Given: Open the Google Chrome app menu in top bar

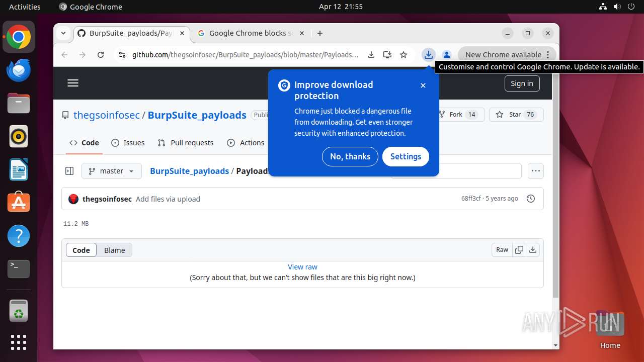Looking at the screenshot, I should (91, 7).
